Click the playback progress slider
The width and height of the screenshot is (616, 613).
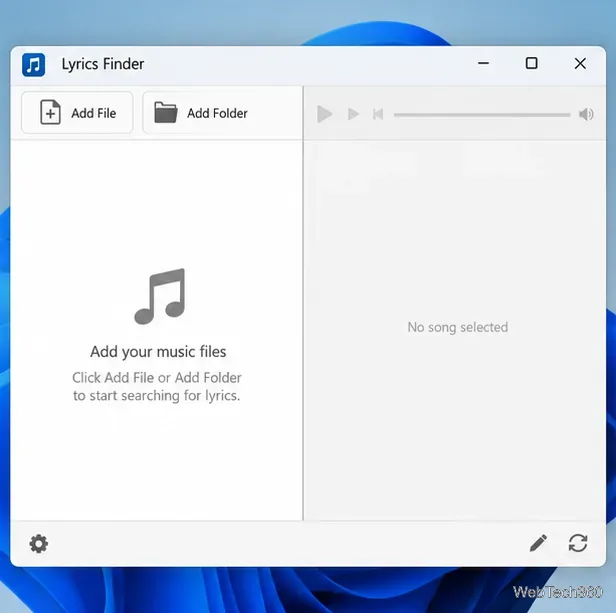[482, 115]
